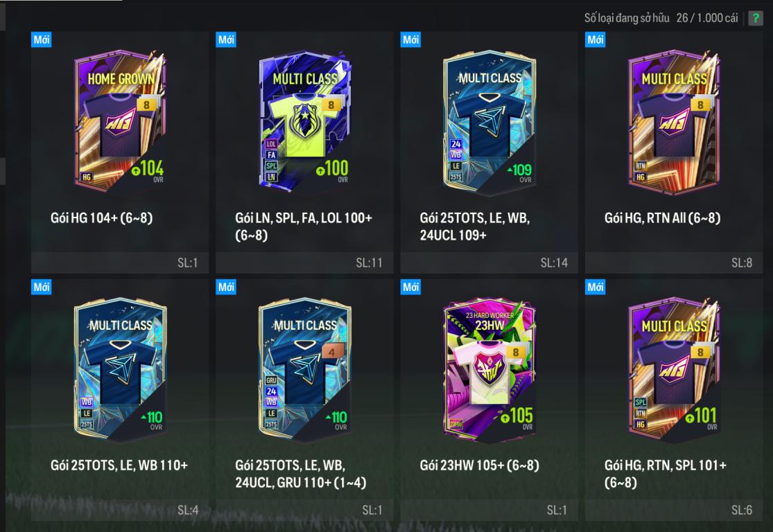
Task: Click SL:14 quantity bar of 109+ pack
Action: click(489, 263)
